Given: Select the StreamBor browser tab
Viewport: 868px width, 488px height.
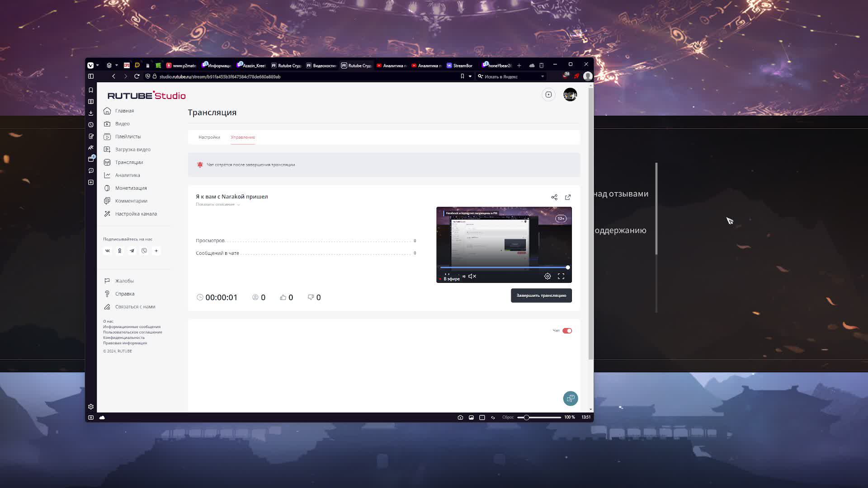Looking at the screenshot, I should tap(459, 66).
